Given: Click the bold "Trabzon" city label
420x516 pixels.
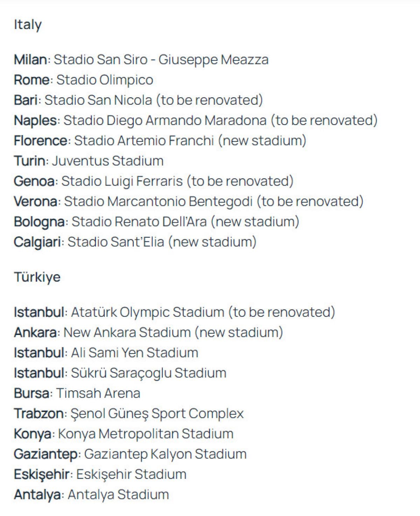Looking at the screenshot, I should pyautogui.click(x=39, y=414).
